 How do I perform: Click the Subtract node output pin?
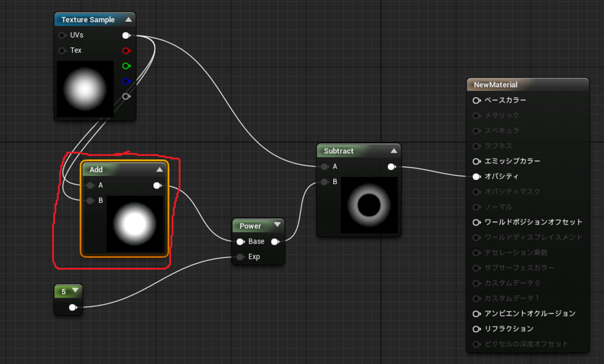(x=392, y=166)
